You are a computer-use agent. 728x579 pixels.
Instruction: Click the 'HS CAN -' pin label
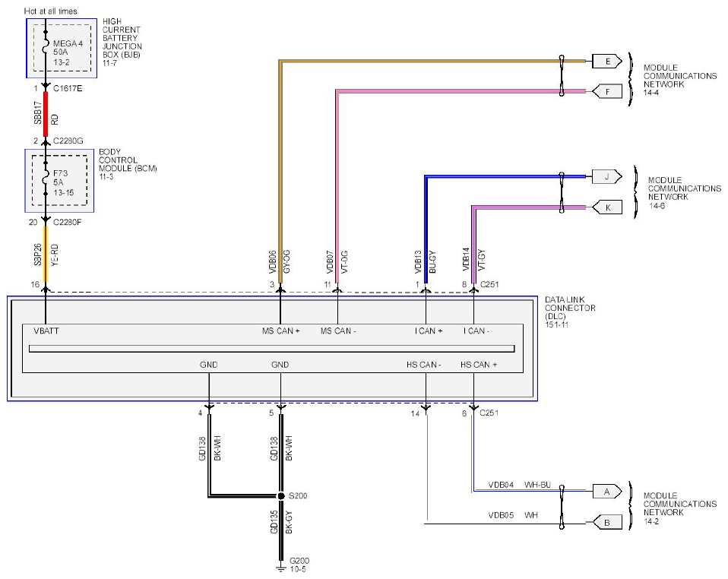(x=423, y=365)
